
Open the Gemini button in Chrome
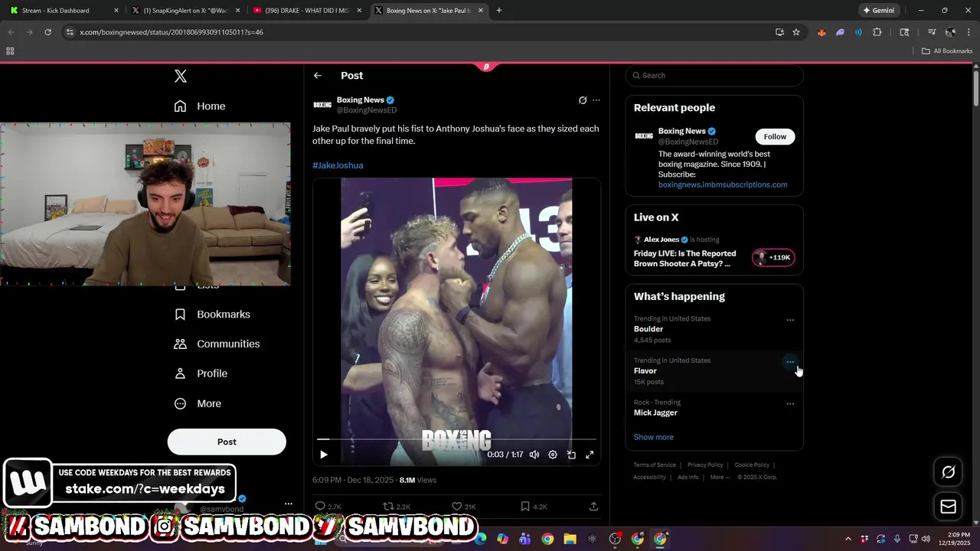(x=878, y=11)
